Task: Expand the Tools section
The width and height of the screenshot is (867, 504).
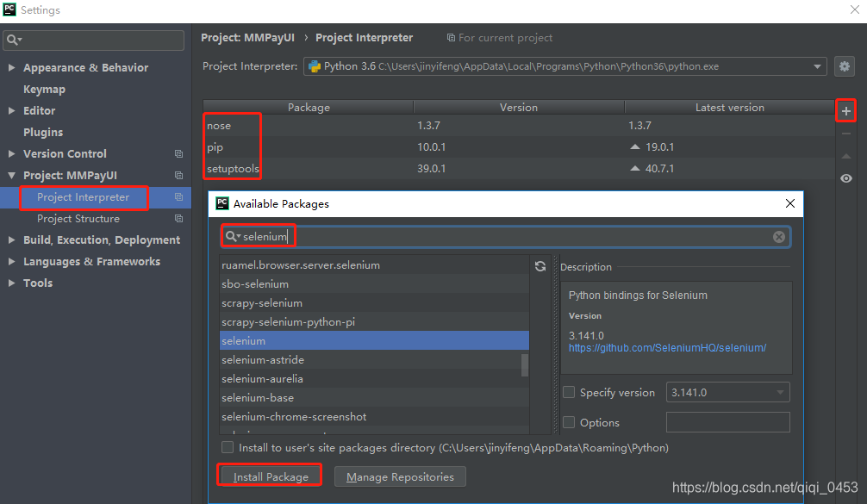Action: (x=11, y=283)
